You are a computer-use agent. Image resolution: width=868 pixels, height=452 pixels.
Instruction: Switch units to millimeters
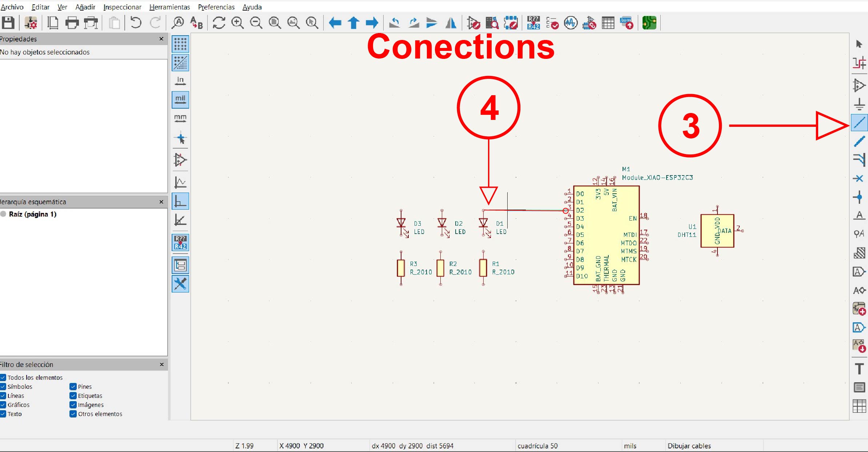point(180,118)
